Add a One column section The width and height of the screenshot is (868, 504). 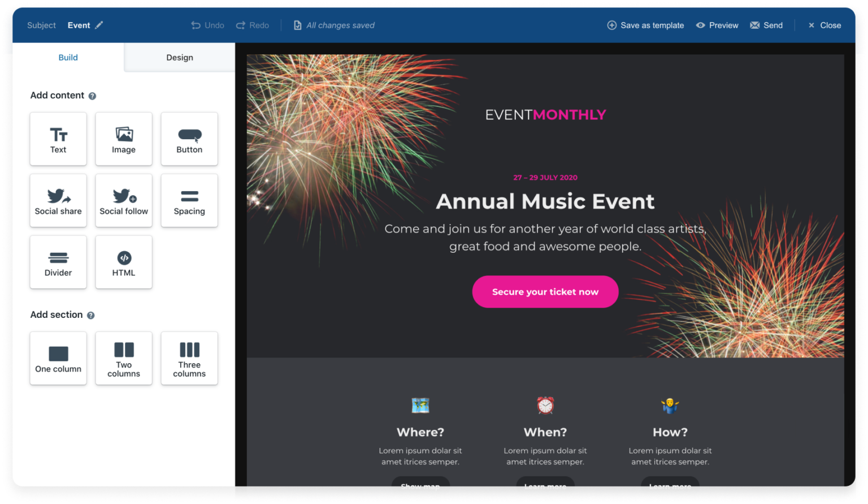[x=58, y=358]
